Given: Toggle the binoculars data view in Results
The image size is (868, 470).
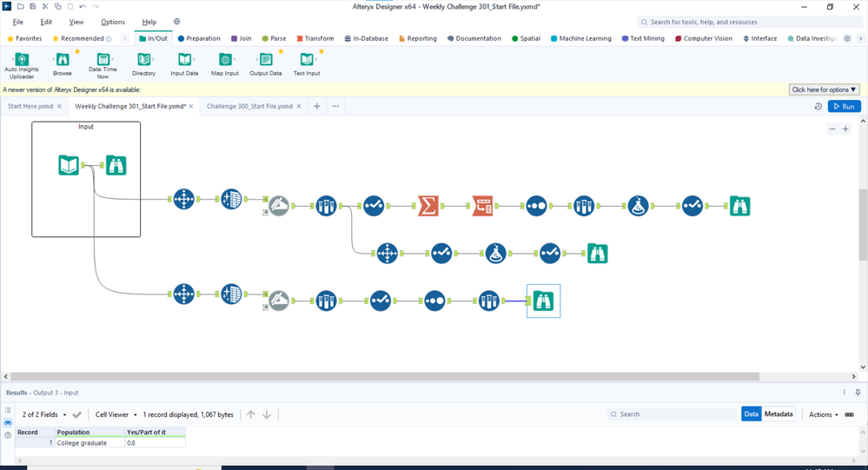Looking at the screenshot, I should point(8,422).
